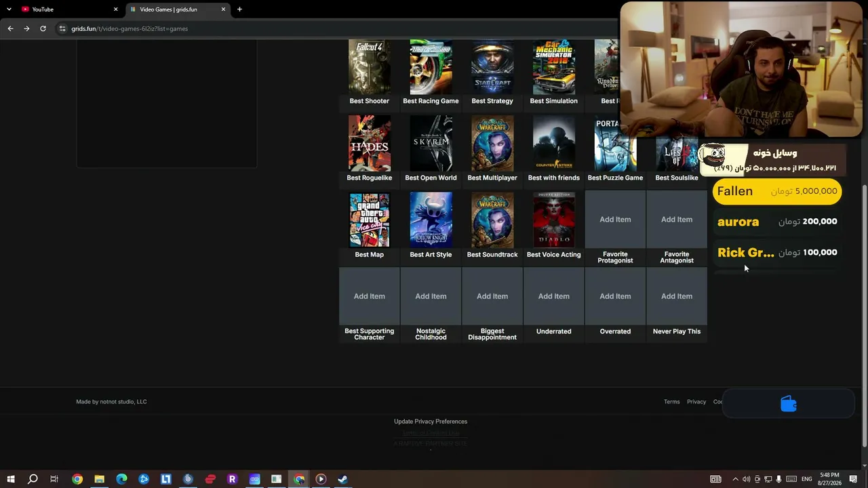The height and width of the screenshot is (488, 868).
Task: Add item for Best Supporting Character
Action: pos(370,296)
